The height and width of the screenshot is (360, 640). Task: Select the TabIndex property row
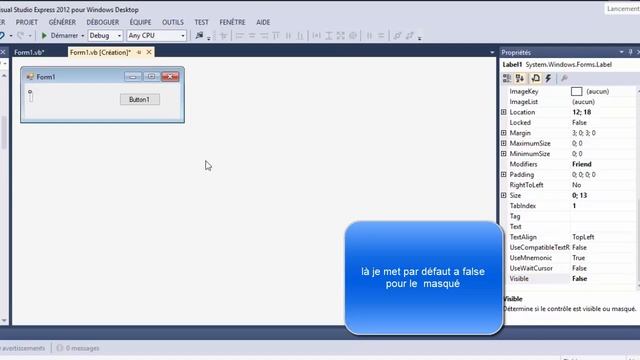568,206
